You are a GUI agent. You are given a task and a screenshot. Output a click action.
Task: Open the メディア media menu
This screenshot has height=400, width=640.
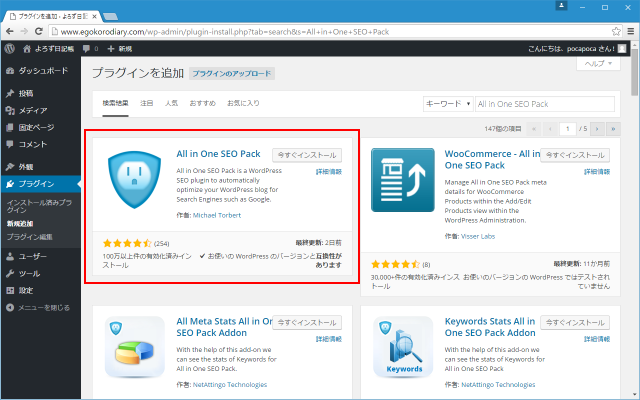click(x=32, y=110)
